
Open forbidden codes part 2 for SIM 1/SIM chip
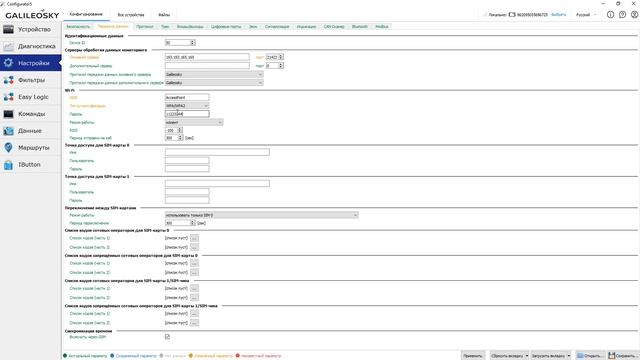click(x=194, y=322)
